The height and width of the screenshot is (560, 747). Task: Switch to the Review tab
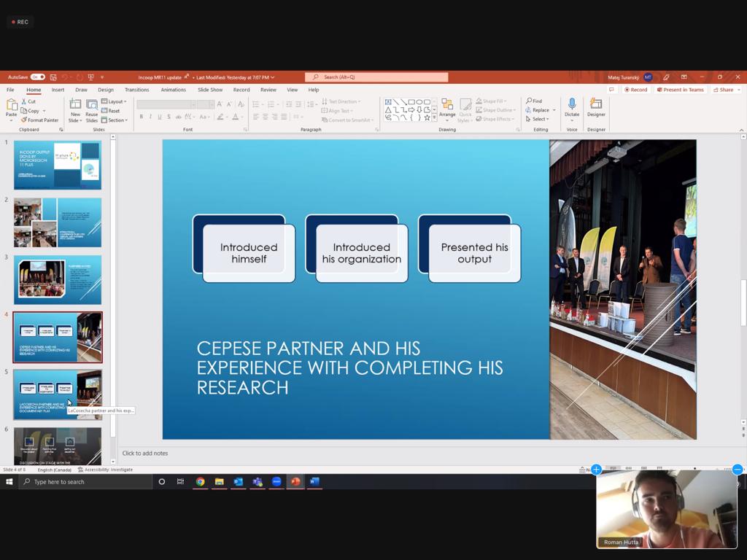point(268,90)
